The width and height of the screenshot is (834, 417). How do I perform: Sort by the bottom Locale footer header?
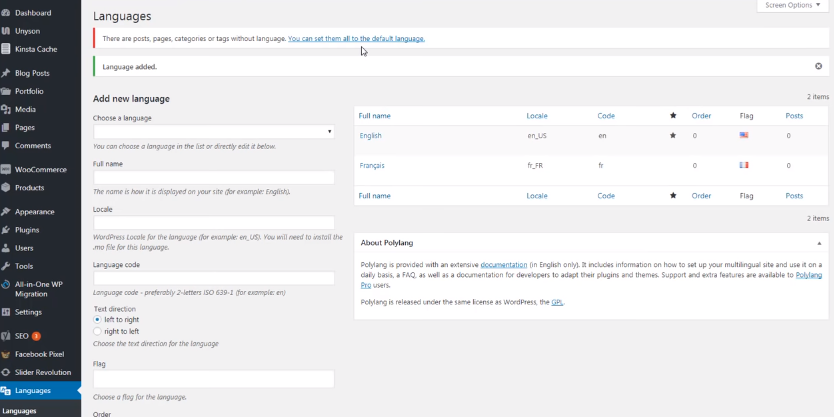pyautogui.click(x=537, y=196)
